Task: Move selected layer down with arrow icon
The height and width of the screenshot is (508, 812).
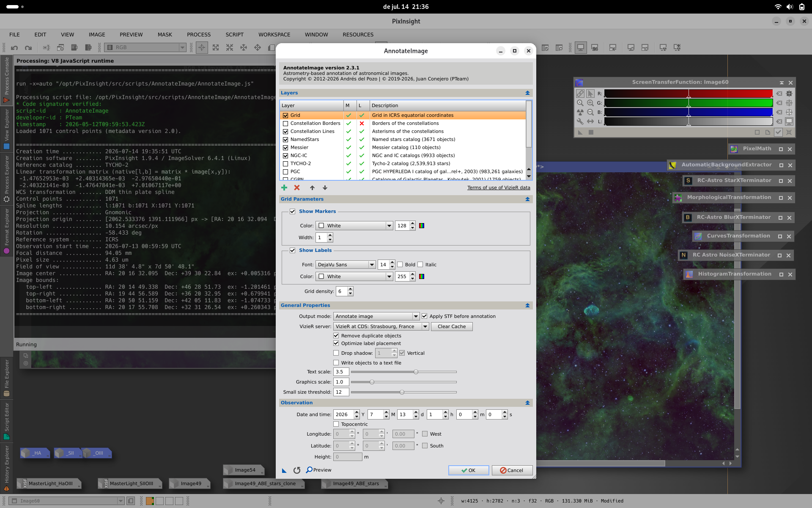Action: 325,188
